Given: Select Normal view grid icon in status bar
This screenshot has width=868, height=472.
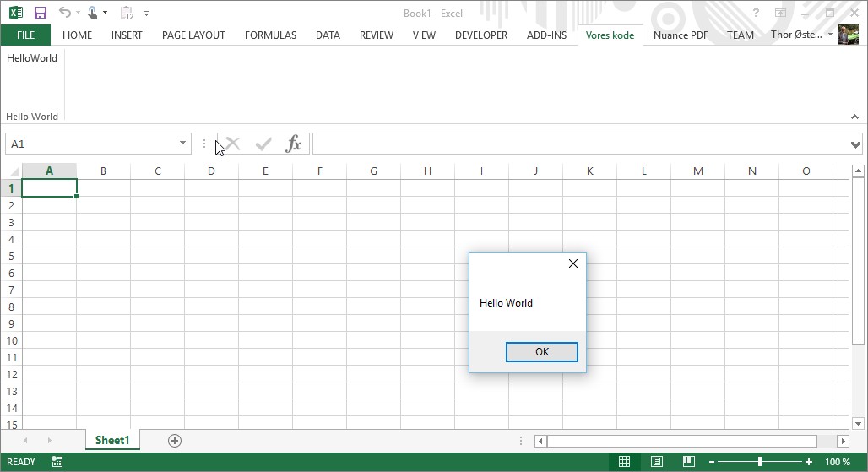Looking at the screenshot, I should pos(624,462).
